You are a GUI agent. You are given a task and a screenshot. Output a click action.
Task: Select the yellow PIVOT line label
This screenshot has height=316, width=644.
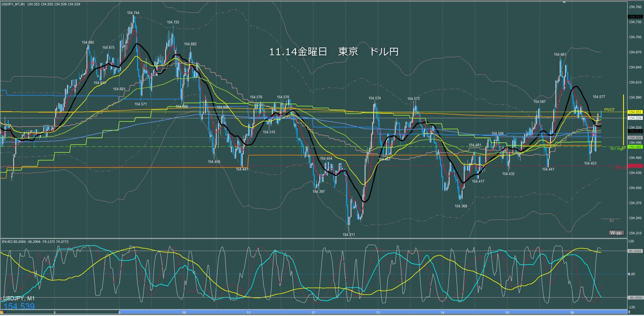609,110
